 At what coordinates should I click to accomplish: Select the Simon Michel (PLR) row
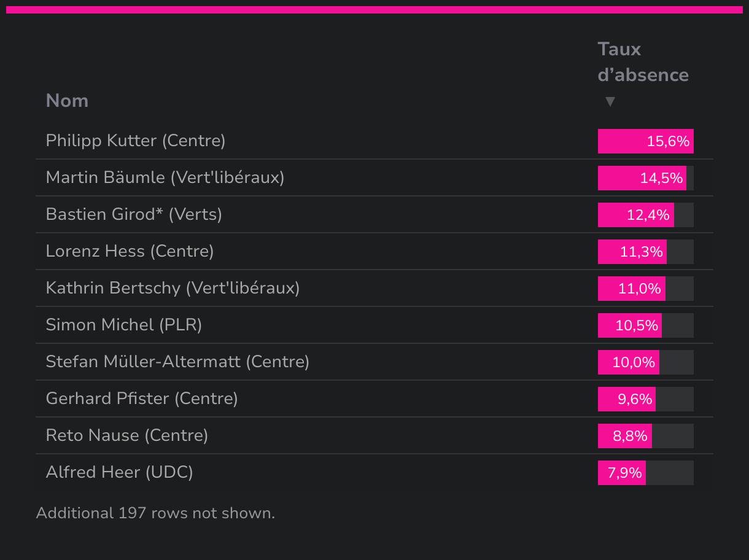click(x=374, y=325)
